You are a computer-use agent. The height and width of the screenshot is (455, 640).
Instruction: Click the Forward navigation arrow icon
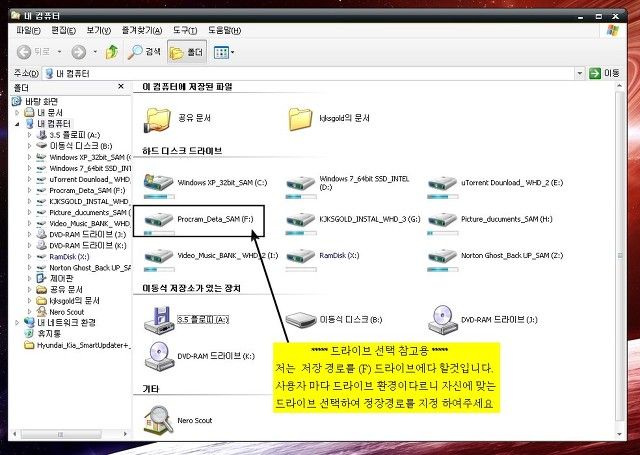(x=78, y=52)
